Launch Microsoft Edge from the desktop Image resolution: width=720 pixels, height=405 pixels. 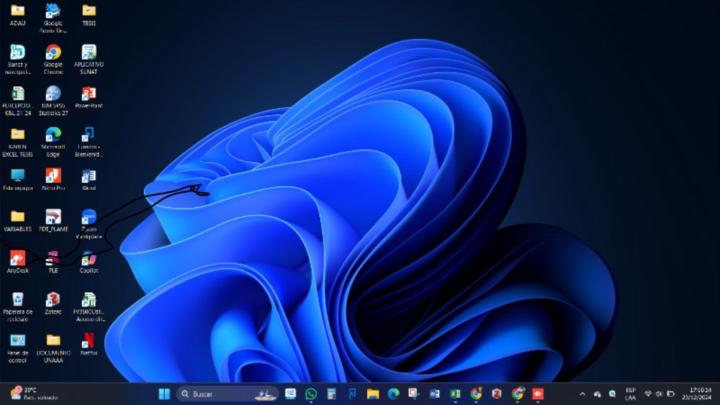tap(53, 142)
